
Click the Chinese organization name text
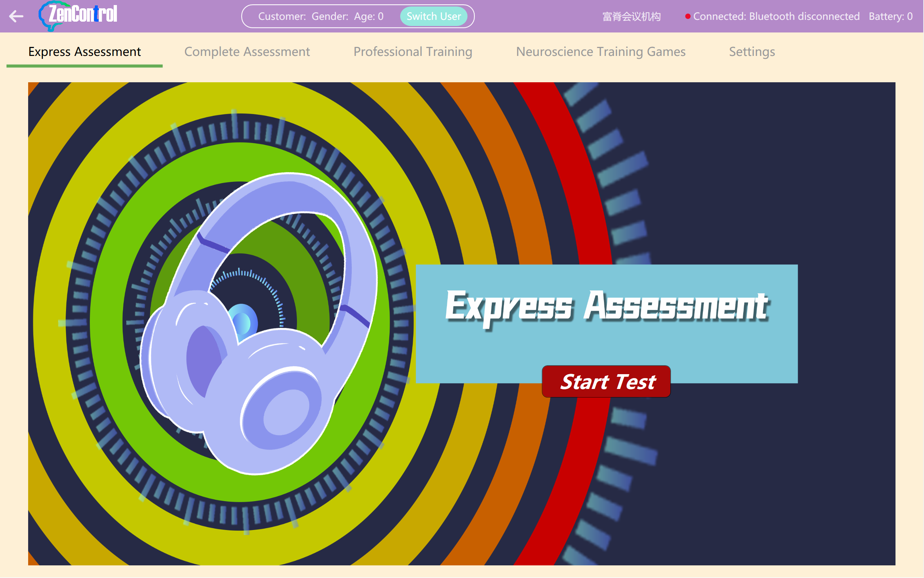[x=631, y=17]
